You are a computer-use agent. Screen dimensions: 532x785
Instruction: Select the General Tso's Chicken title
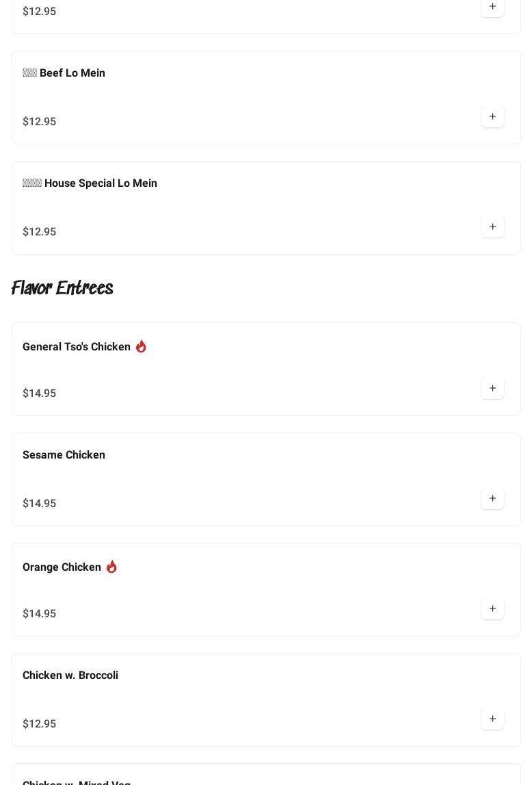[x=77, y=347]
